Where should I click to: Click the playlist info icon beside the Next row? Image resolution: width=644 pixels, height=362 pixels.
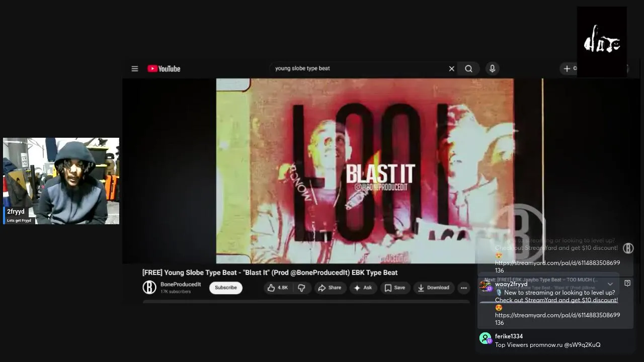[x=627, y=283]
